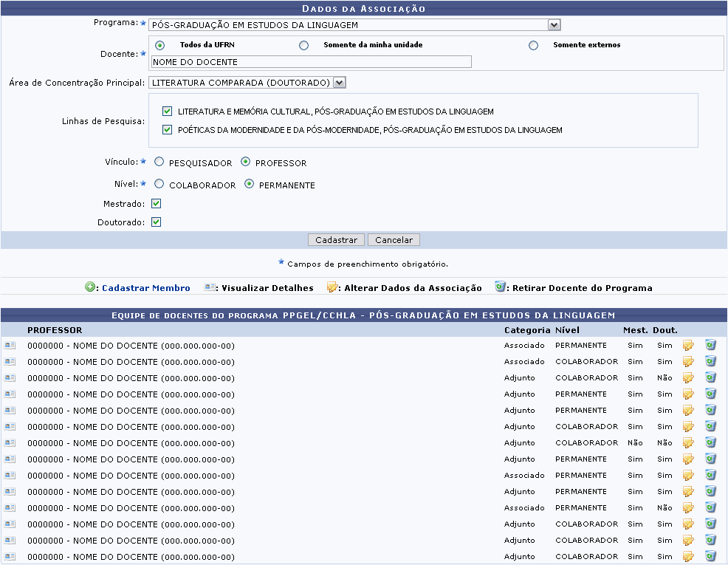This screenshot has width=728, height=565.
Task: Select the PESQUISADOR vínculo option
Action: point(159,162)
